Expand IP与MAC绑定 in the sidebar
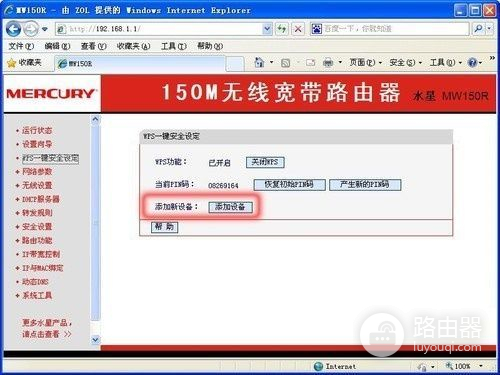 tap(43, 268)
